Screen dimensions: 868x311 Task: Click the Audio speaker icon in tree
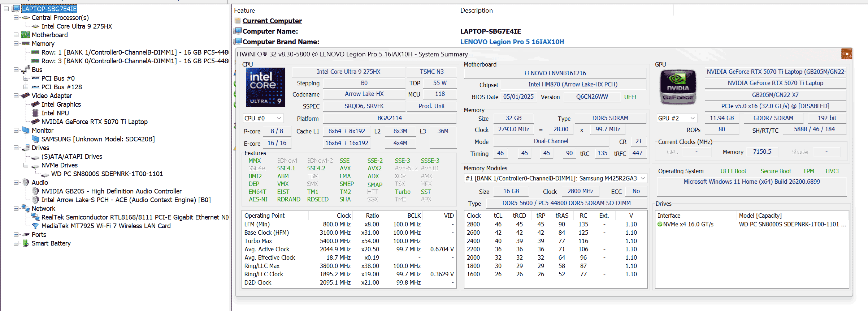[x=26, y=183]
